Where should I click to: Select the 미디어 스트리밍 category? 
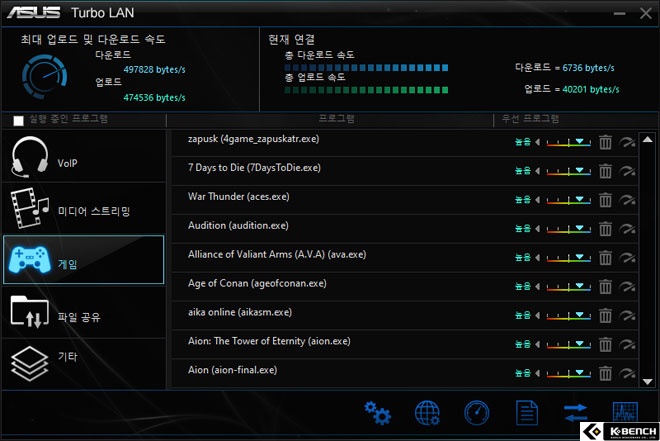[x=84, y=209]
